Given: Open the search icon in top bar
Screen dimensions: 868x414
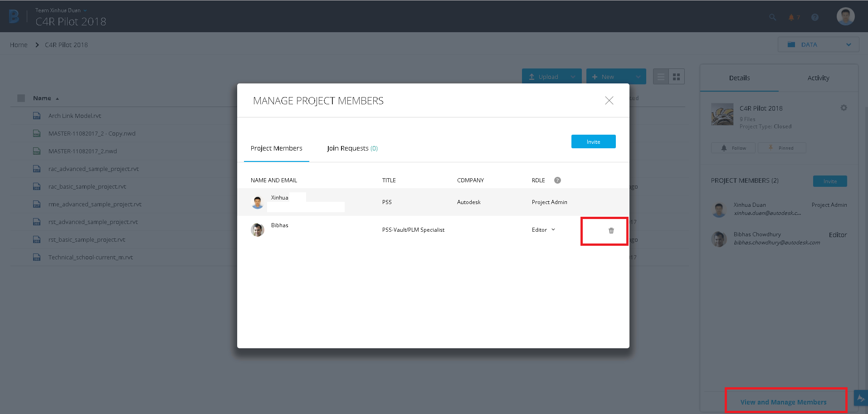Looking at the screenshot, I should (772, 17).
